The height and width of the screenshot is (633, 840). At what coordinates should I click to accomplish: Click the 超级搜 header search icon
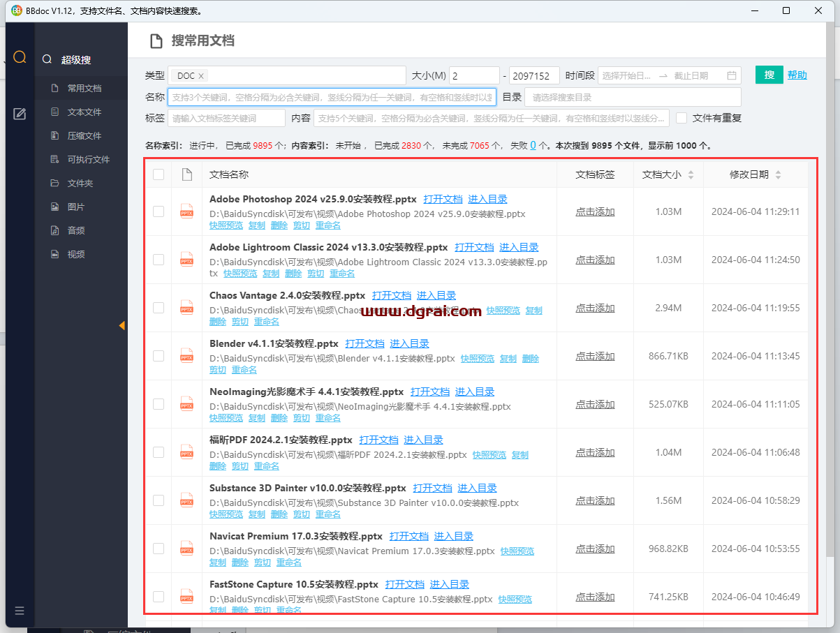(x=47, y=60)
